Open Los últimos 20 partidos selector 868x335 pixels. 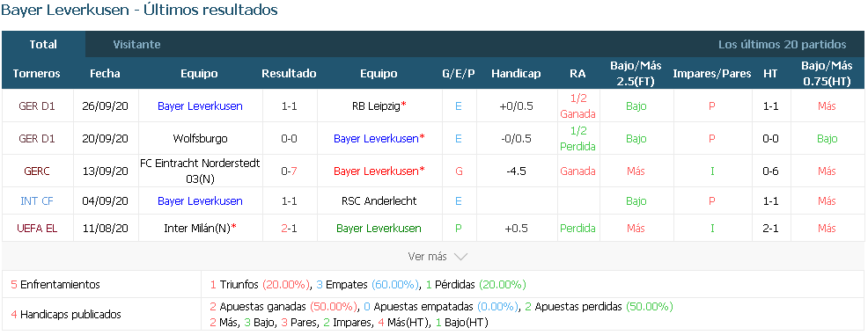pyautogui.click(x=783, y=44)
